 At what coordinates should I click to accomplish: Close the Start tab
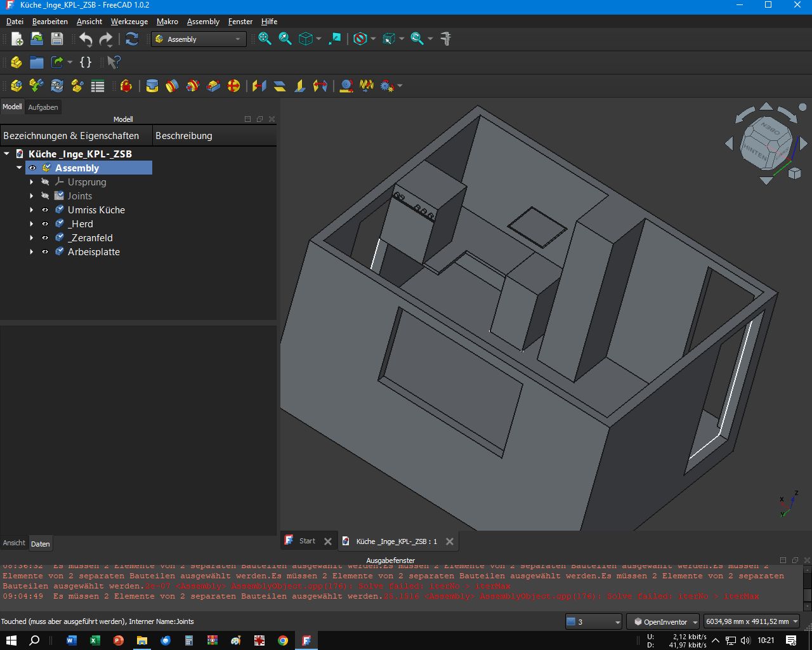[x=328, y=541]
